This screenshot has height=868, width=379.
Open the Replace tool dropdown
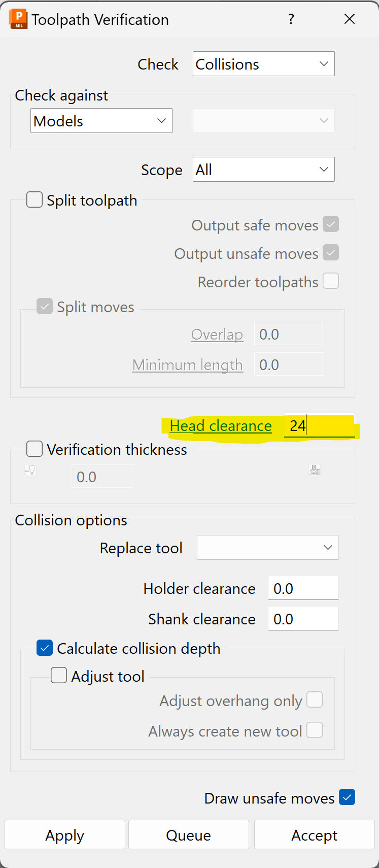pos(267,547)
